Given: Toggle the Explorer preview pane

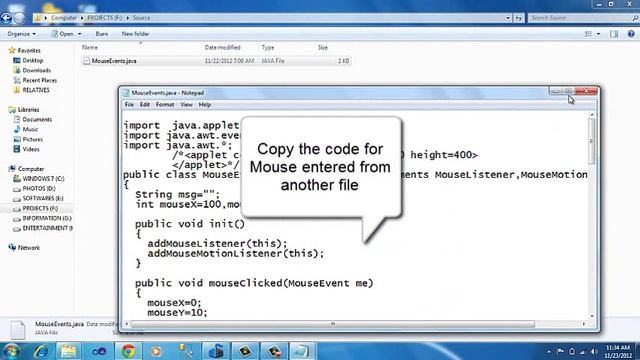Looking at the screenshot, I should click(x=614, y=34).
